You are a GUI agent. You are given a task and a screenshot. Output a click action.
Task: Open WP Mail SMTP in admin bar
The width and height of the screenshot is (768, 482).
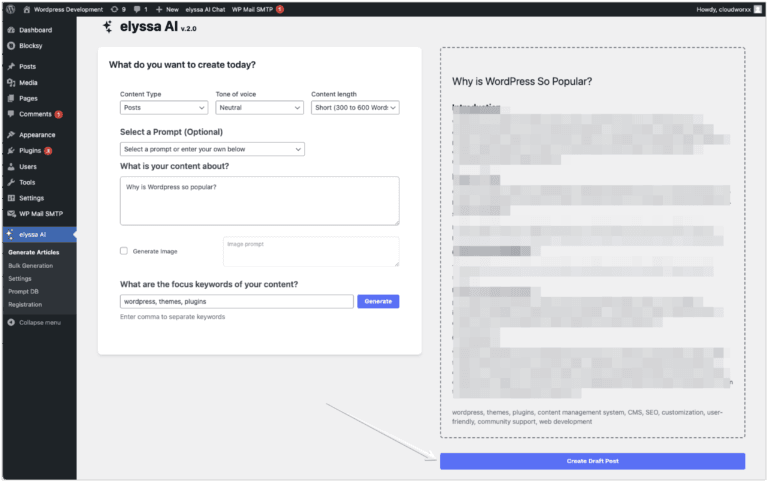[258, 9]
